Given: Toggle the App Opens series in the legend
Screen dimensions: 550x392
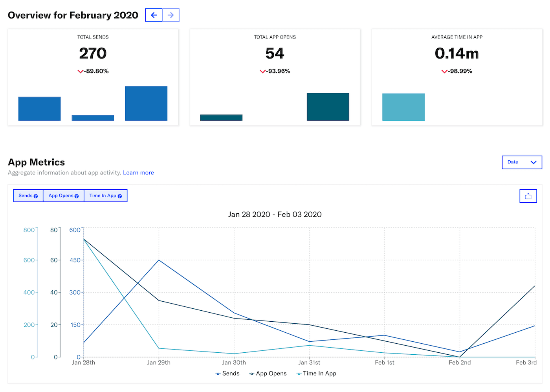Looking at the screenshot, I should click(x=268, y=374).
